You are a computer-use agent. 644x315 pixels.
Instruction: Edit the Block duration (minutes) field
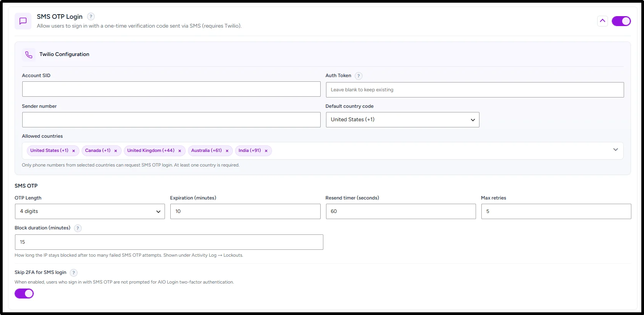pyautogui.click(x=169, y=242)
